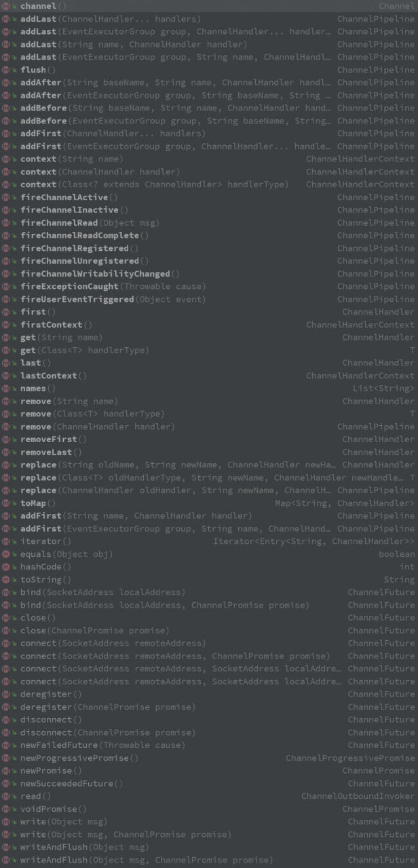Select the addLast(ChannelHandler... handlers) completion
The height and width of the screenshot is (868, 418).
[110, 19]
